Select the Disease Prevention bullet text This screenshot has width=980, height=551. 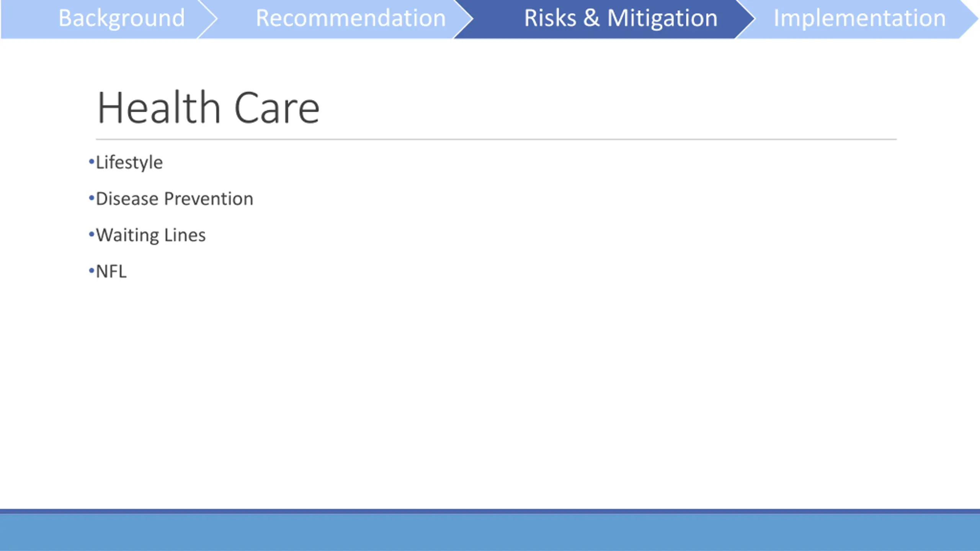pyautogui.click(x=175, y=199)
